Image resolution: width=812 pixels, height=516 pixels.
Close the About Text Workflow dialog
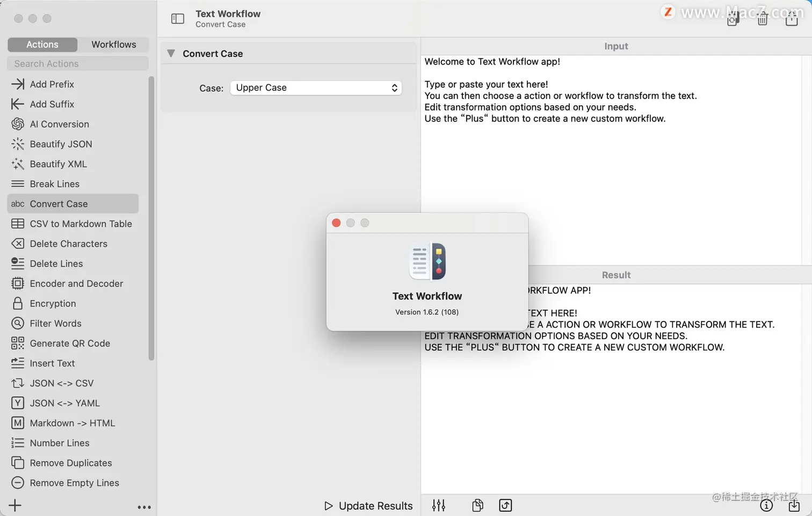[x=336, y=223]
